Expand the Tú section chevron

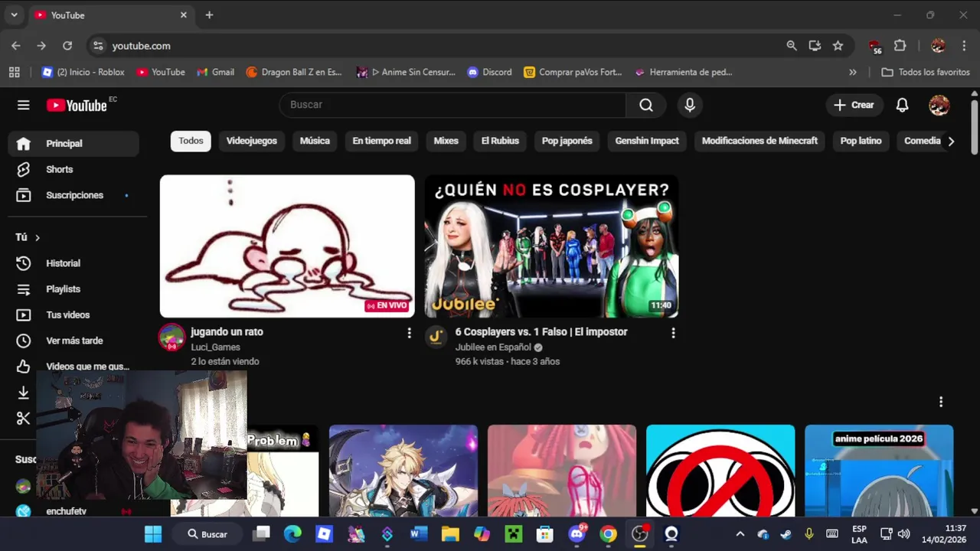pos(37,237)
